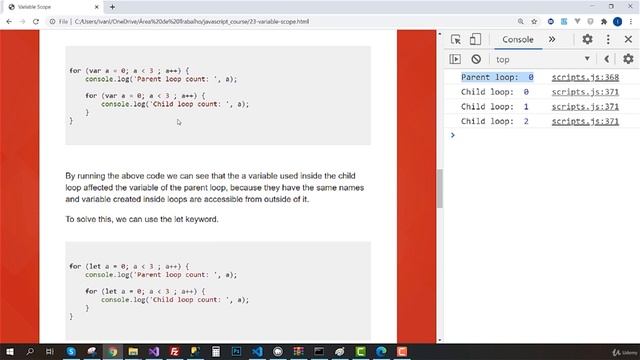Bookmark this page with the star icon
This screenshot has width=640, height=360.
tap(534, 22)
